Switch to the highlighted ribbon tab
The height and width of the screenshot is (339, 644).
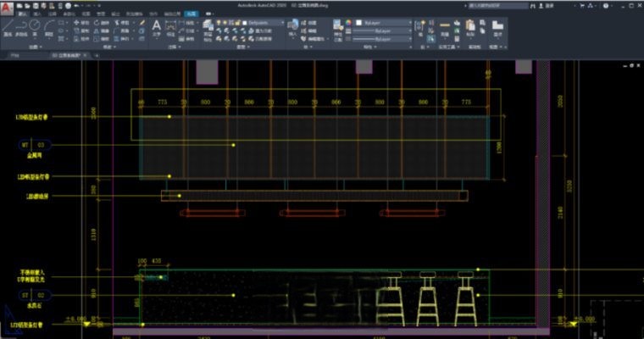190,14
